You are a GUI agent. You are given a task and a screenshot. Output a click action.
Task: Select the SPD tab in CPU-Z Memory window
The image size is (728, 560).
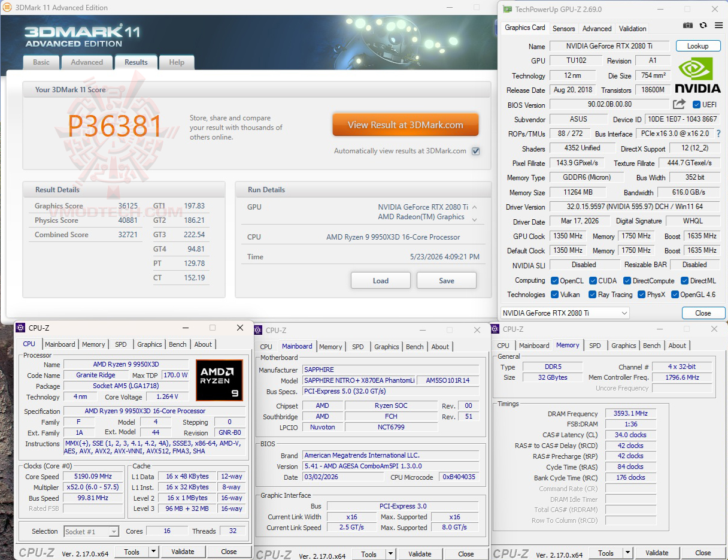tap(594, 346)
